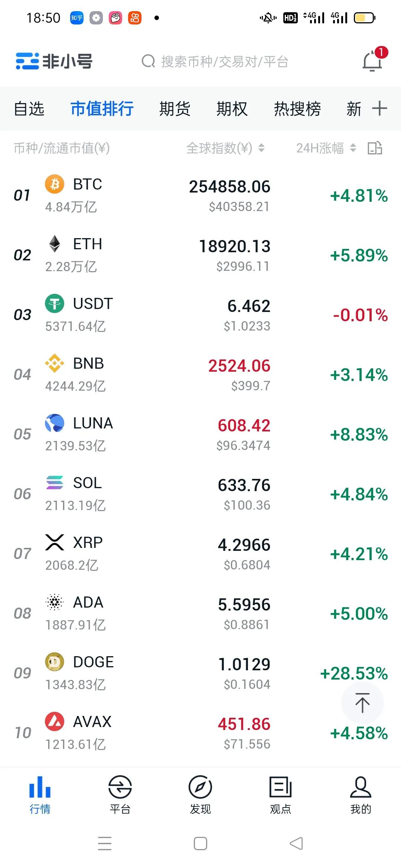Sort by 全球指数 column arrows

click(261, 148)
